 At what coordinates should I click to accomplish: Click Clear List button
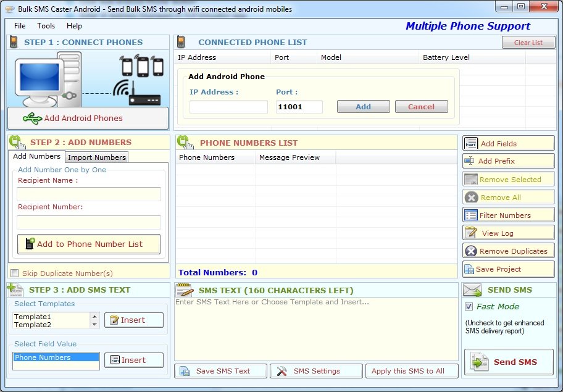tap(528, 43)
